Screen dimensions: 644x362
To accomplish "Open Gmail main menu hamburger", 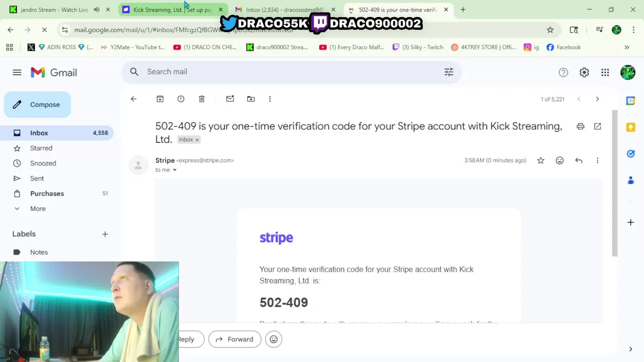I will (17, 72).
